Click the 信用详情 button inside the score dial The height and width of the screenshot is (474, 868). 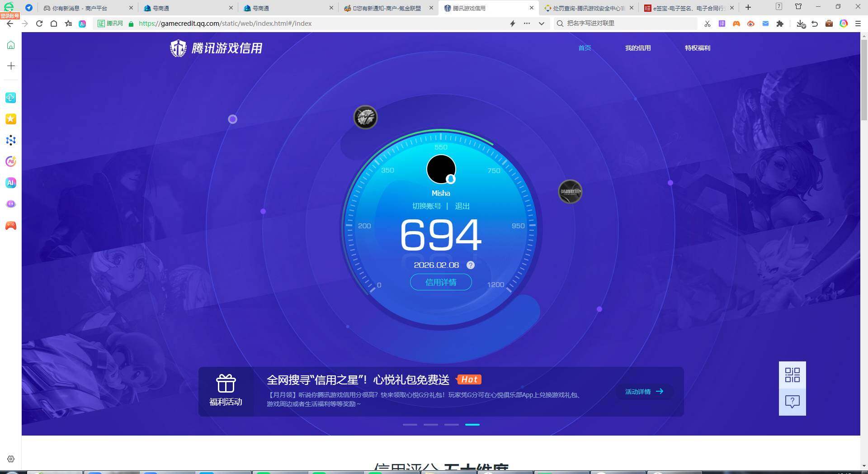coord(441,282)
